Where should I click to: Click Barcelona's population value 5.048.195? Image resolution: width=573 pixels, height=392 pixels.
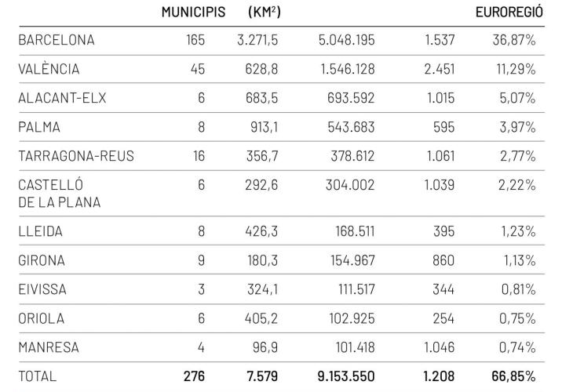pos(346,40)
